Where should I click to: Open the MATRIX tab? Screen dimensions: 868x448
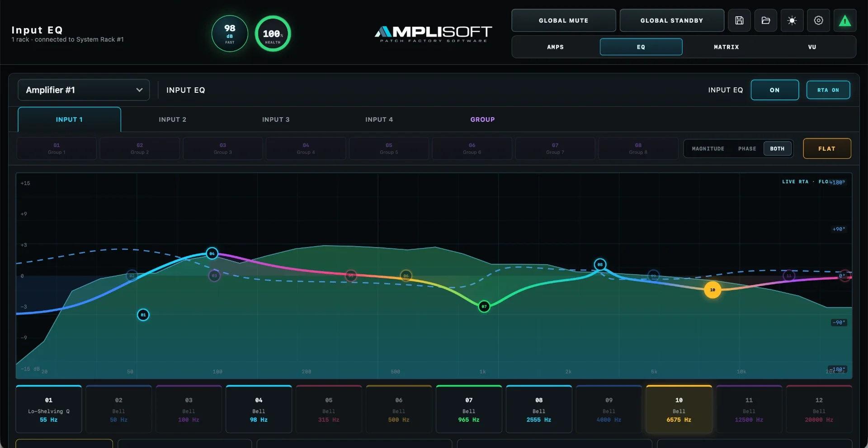tap(726, 47)
